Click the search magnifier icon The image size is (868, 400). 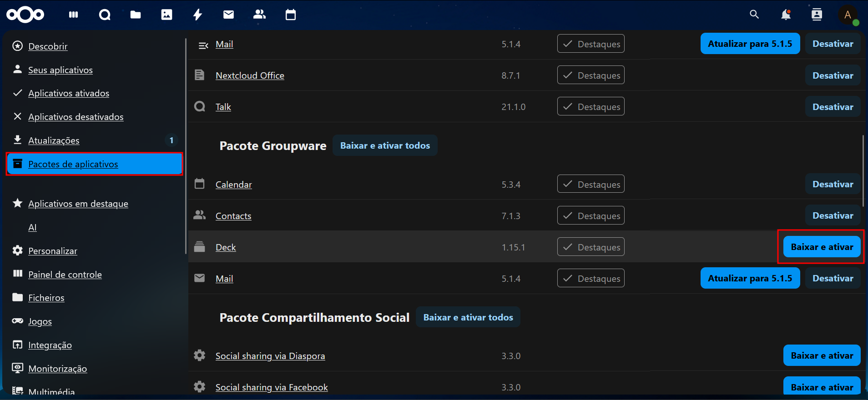pyautogui.click(x=754, y=15)
